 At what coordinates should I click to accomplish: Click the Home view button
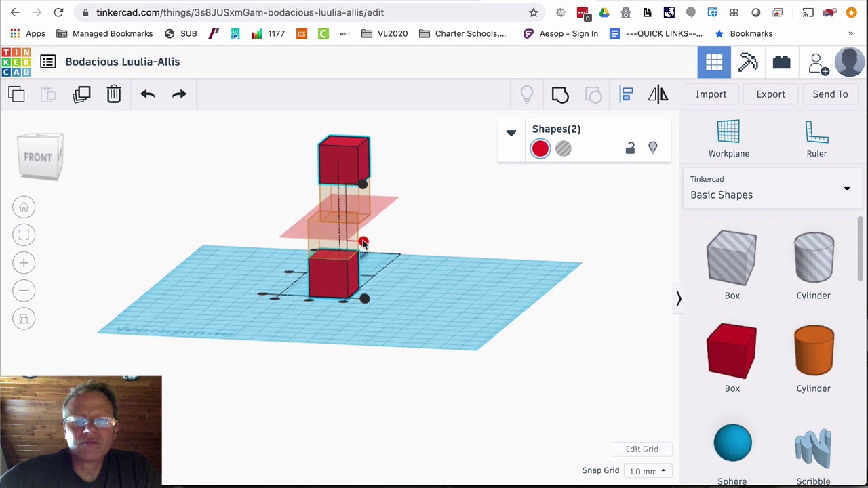coord(24,207)
